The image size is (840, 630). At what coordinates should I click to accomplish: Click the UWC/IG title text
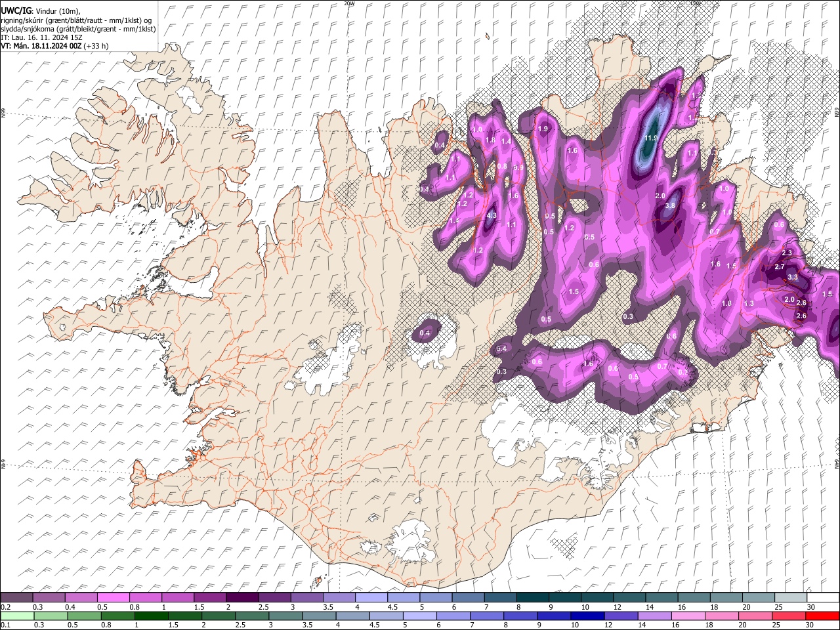[x=15, y=10]
